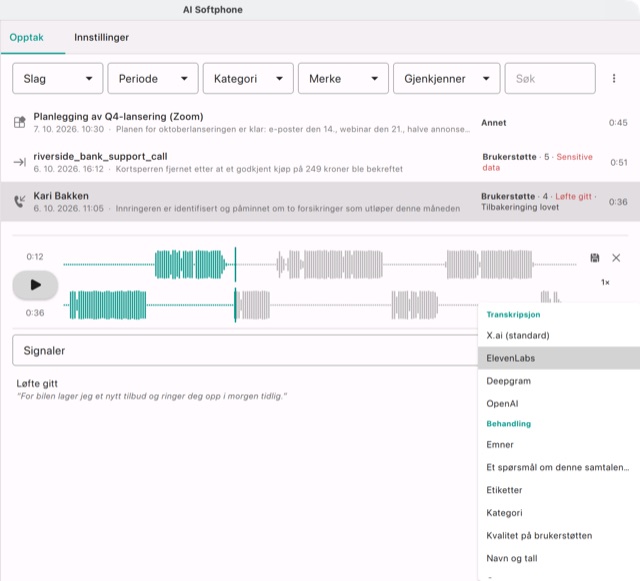Choose Emner under Behandling
Image resolution: width=640 pixels, height=581 pixels.
coord(559,445)
